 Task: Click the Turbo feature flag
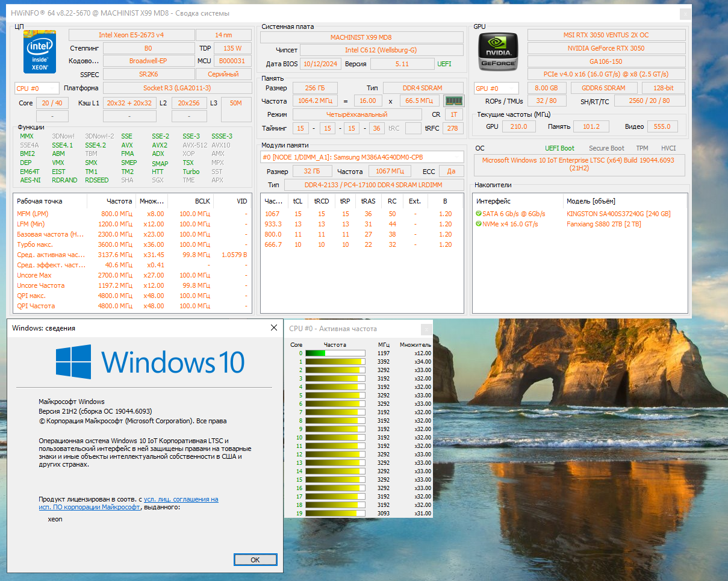point(191,172)
